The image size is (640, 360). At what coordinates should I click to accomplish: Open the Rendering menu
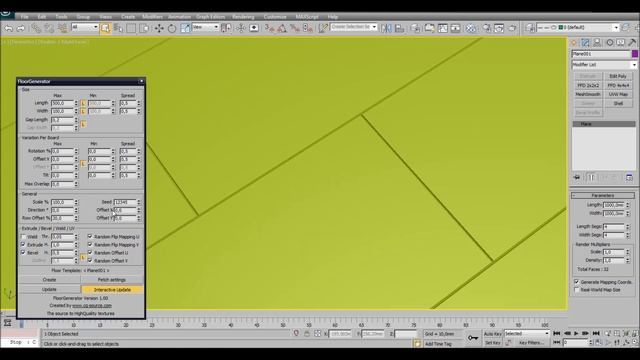coord(243,17)
